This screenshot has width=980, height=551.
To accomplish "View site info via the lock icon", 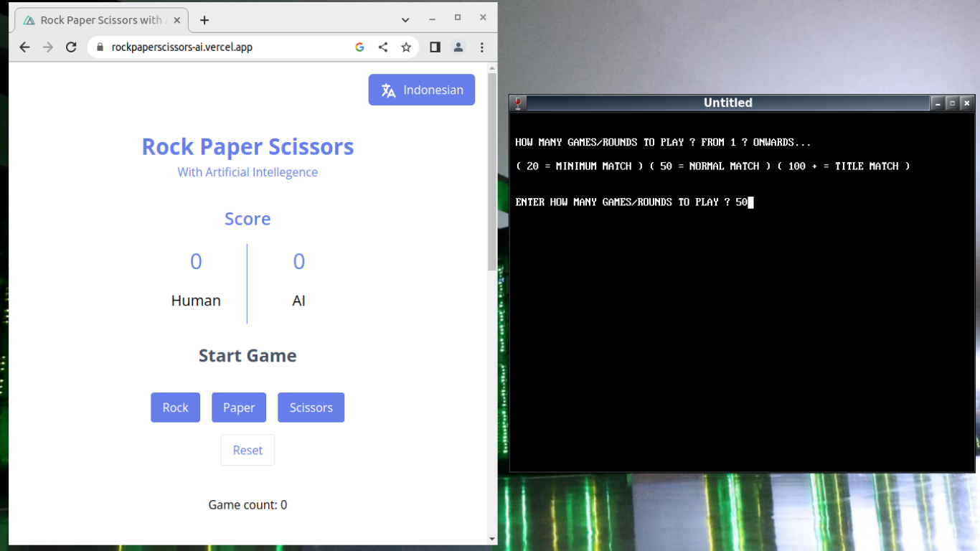I will [x=100, y=47].
